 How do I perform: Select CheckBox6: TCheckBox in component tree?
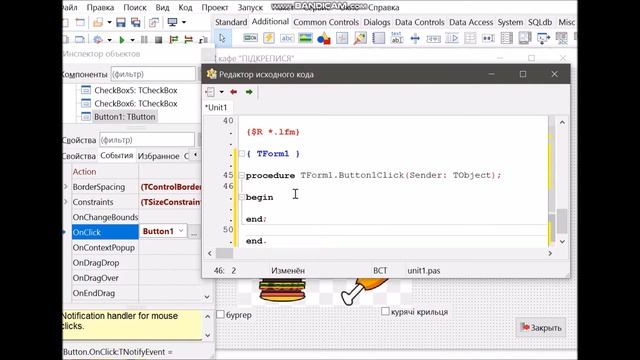tap(136, 103)
